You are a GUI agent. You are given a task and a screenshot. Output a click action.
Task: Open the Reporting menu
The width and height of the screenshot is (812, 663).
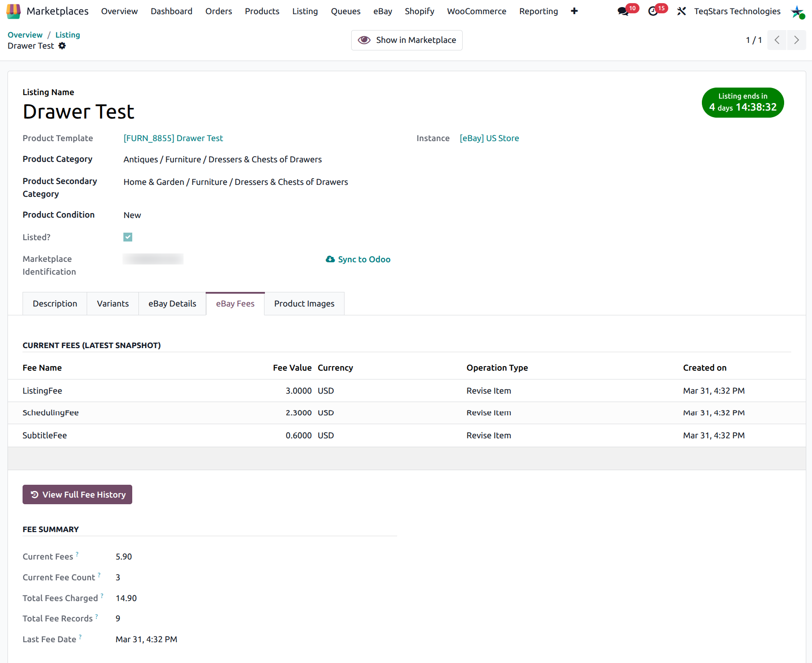click(539, 11)
